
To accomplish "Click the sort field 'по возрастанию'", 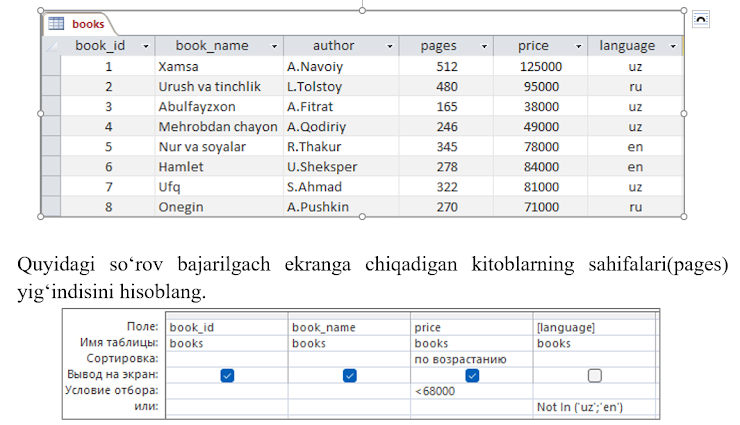I will click(471, 359).
